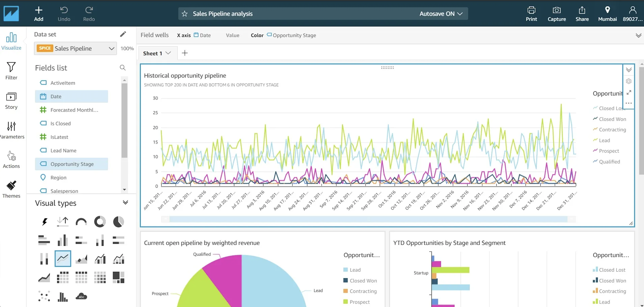
Task: Select the Region field from the fields list
Action: click(58, 177)
